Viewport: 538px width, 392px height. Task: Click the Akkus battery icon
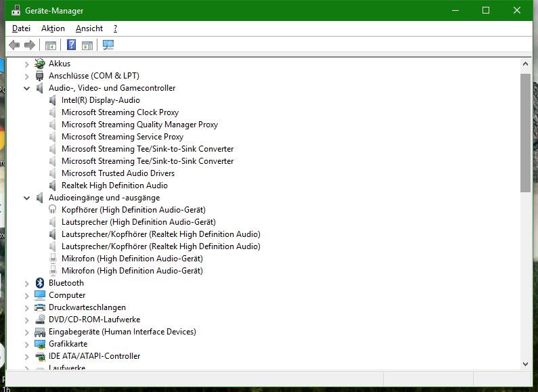[40, 64]
